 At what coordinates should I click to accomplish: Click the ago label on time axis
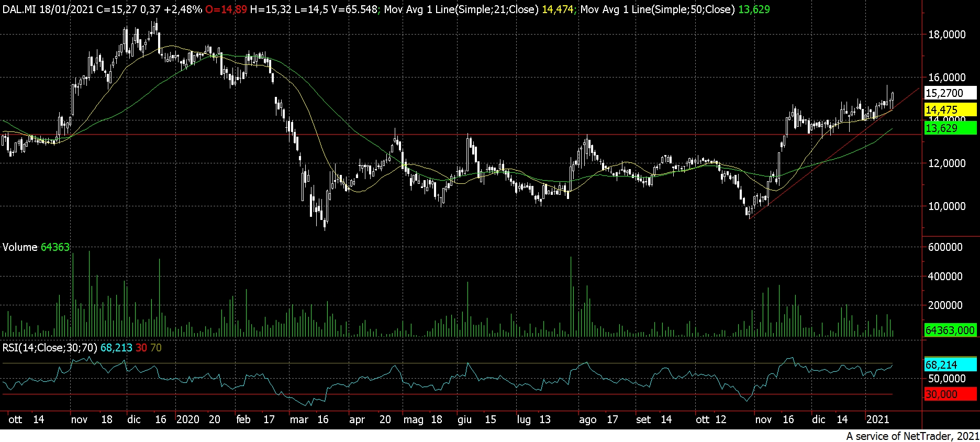[x=588, y=419]
